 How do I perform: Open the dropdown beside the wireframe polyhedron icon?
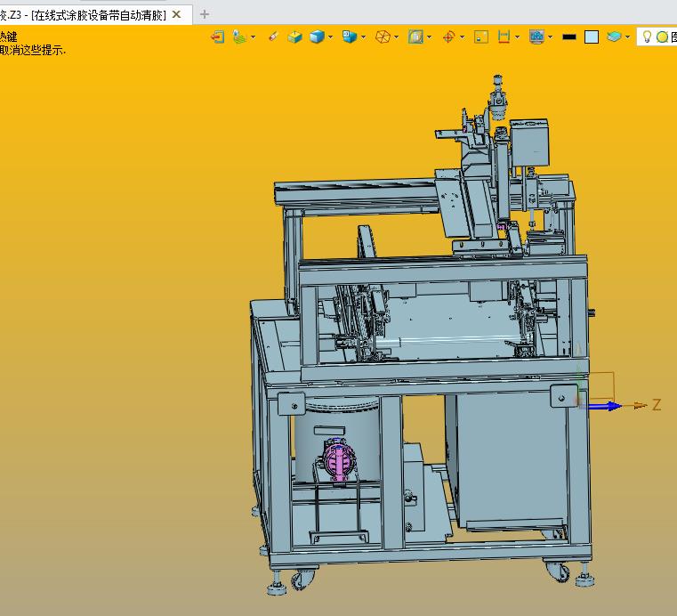(397, 37)
